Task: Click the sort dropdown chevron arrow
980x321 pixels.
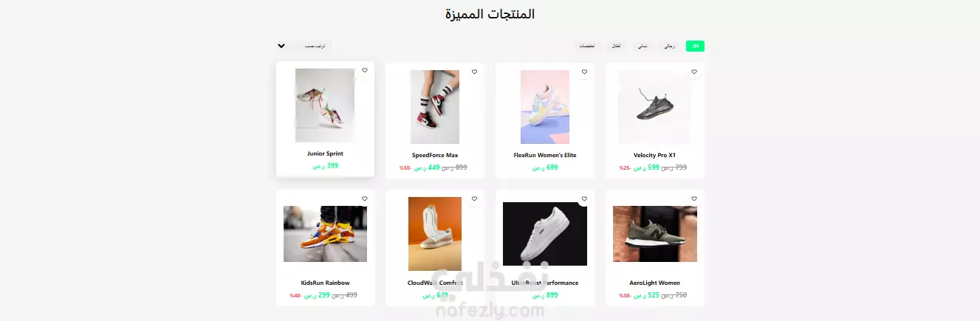Action: 281,46
